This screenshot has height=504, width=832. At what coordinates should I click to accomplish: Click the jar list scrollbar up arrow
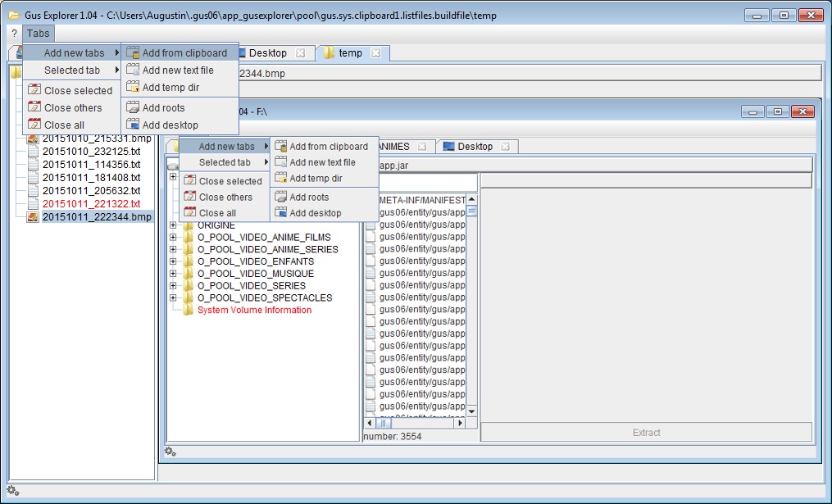click(471, 199)
